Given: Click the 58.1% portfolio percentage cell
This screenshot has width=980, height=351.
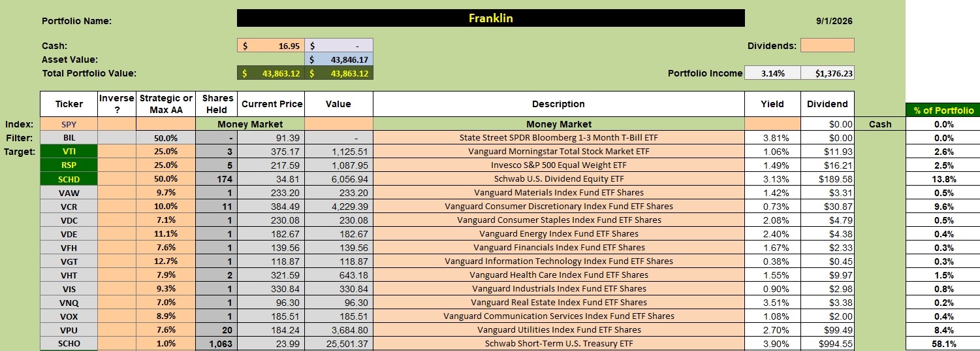Looking at the screenshot, I should click(943, 344).
